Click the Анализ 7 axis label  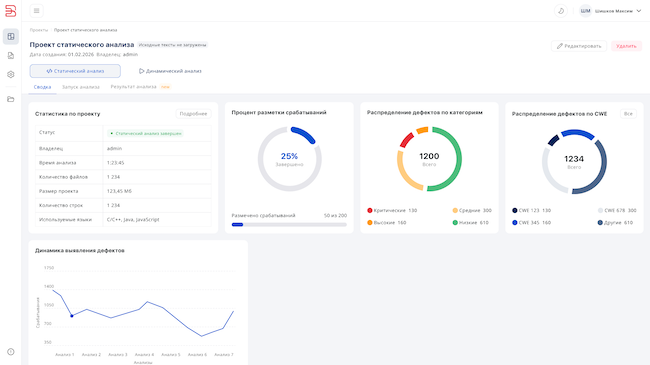[x=224, y=355]
